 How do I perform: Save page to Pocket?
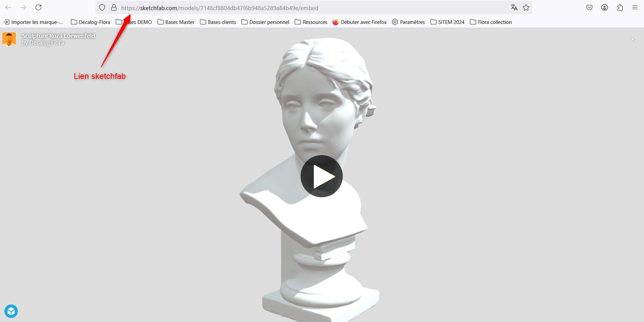click(x=589, y=7)
